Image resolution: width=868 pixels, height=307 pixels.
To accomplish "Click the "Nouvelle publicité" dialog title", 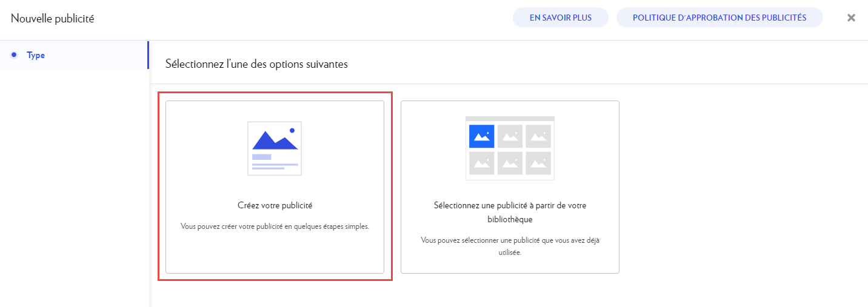I will [x=52, y=19].
